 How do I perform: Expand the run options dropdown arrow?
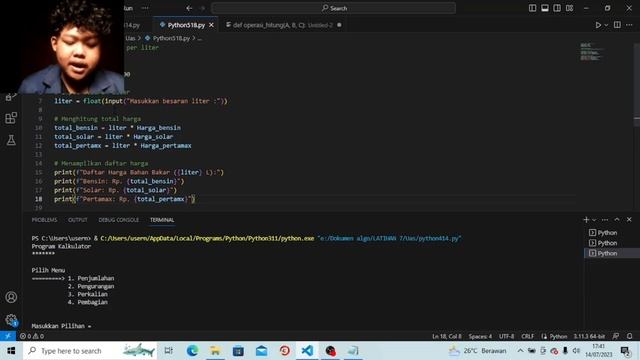606,25
